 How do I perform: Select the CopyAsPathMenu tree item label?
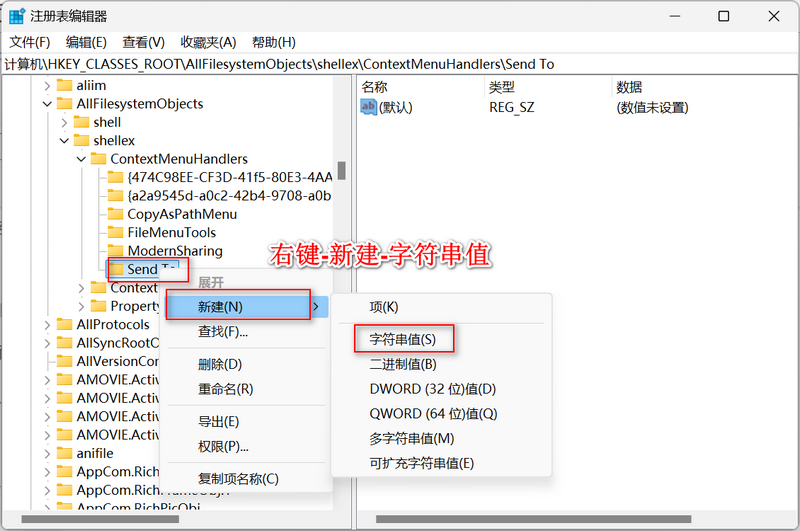tap(182, 214)
